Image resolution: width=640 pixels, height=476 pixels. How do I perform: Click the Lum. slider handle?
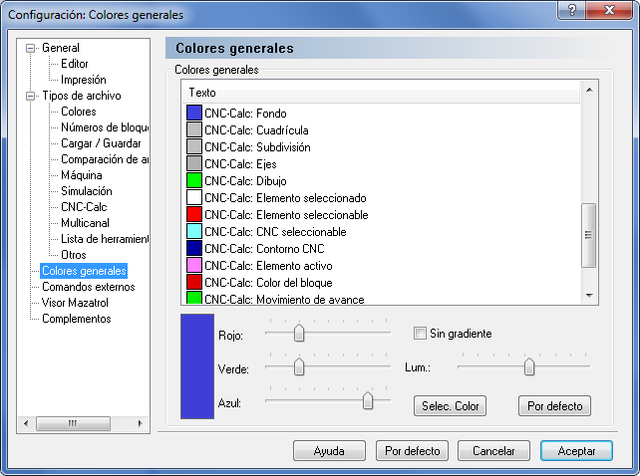(x=529, y=367)
